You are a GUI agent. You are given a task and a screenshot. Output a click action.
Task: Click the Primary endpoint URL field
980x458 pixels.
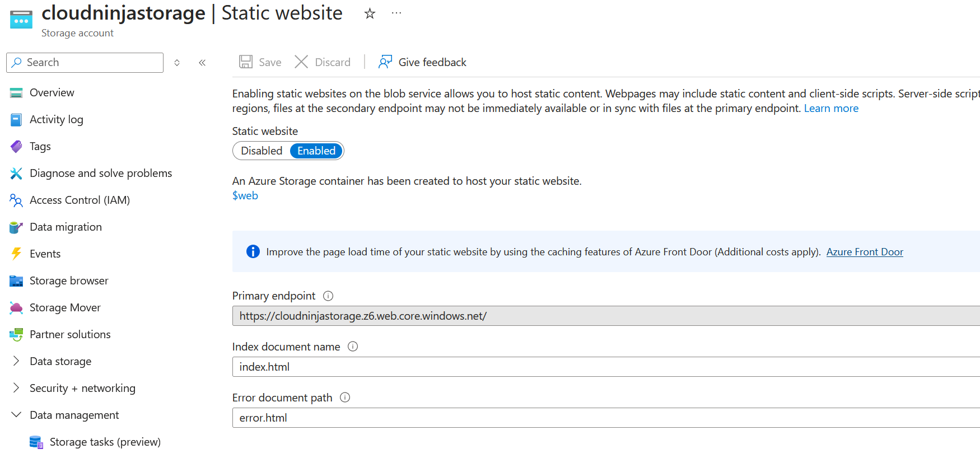[x=606, y=316]
